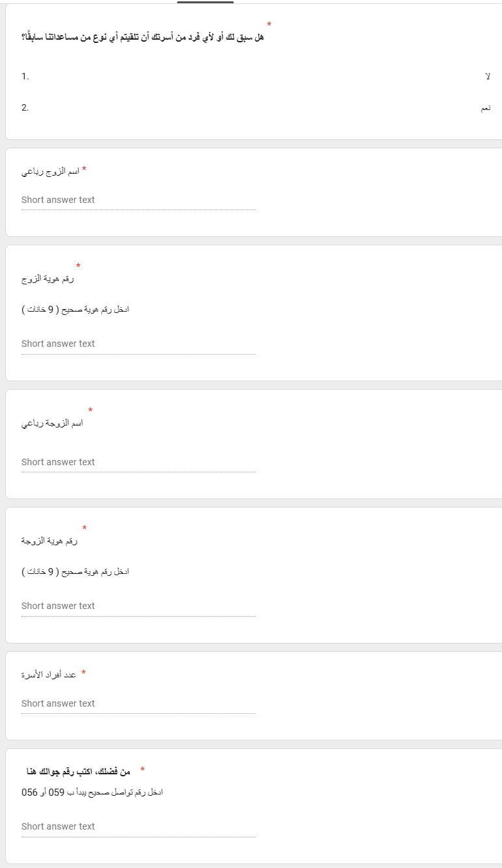
Task: Click the "اسم الزوجة رباعي" question title
Action: click(52, 424)
